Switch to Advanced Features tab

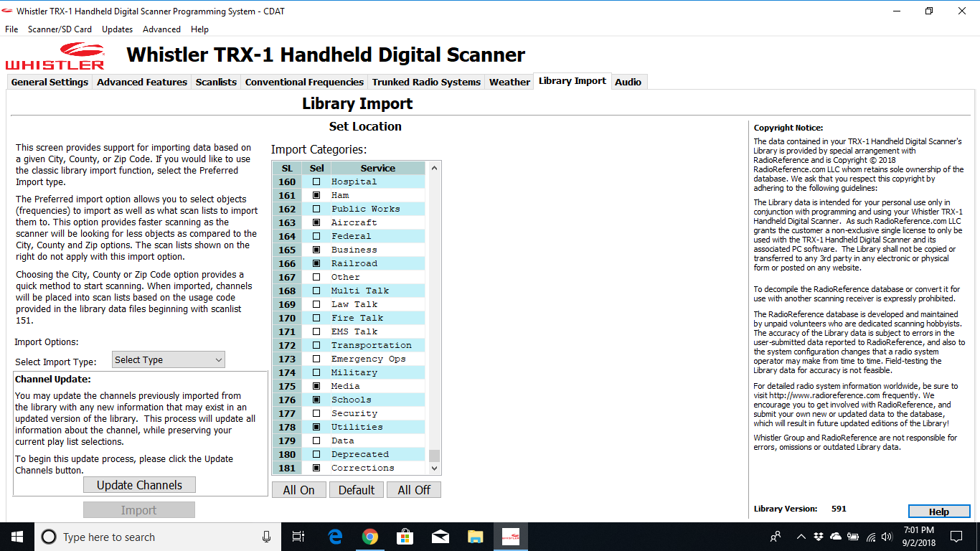142,82
